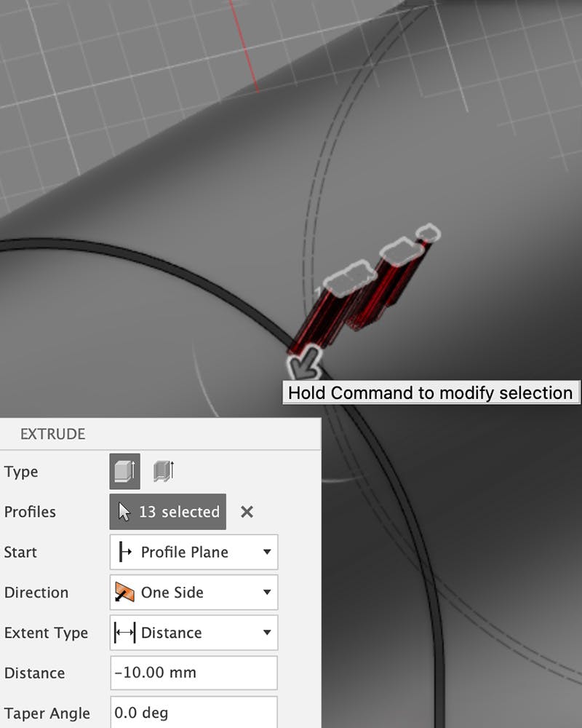The height and width of the screenshot is (728, 582).
Task: Click the 'One Side' text option
Action: (172, 593)
